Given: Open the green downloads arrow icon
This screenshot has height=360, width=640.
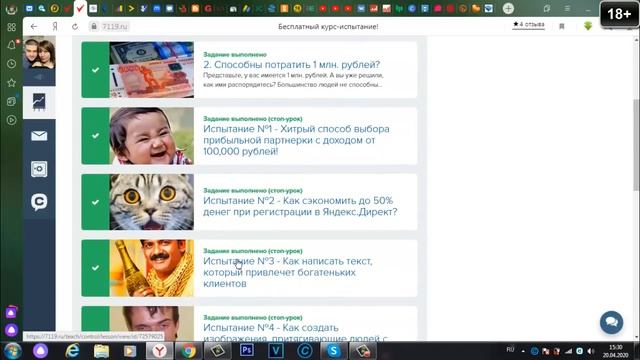Looking at the screenshot, I should pyautogui.click(x=588, y=26).
